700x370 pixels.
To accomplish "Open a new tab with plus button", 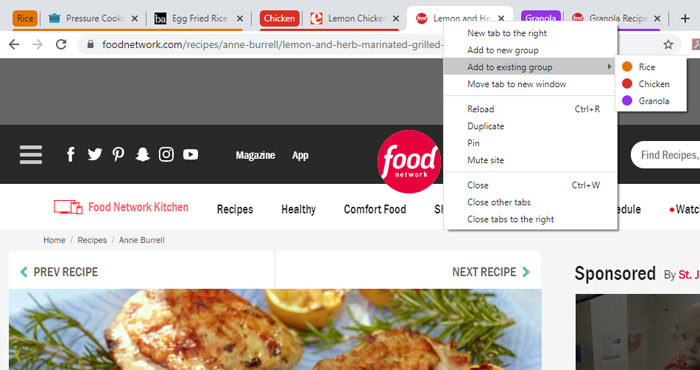I will point(685,18).
